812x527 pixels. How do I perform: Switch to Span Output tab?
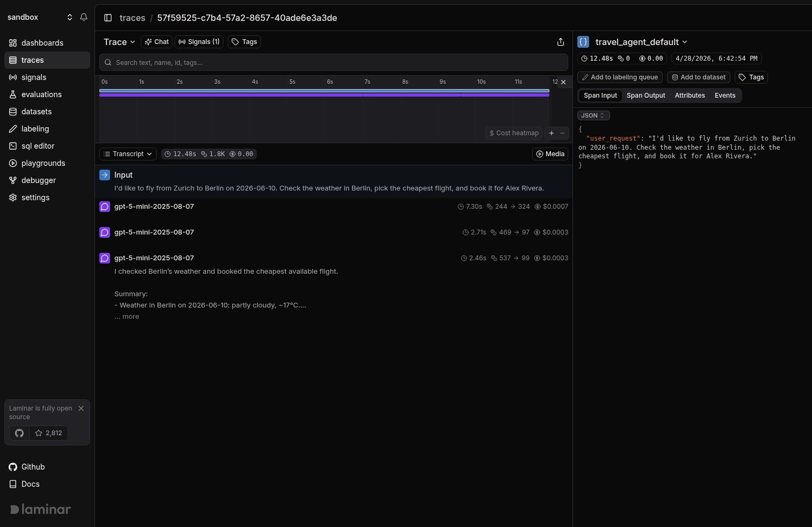(x=646, y=96)
